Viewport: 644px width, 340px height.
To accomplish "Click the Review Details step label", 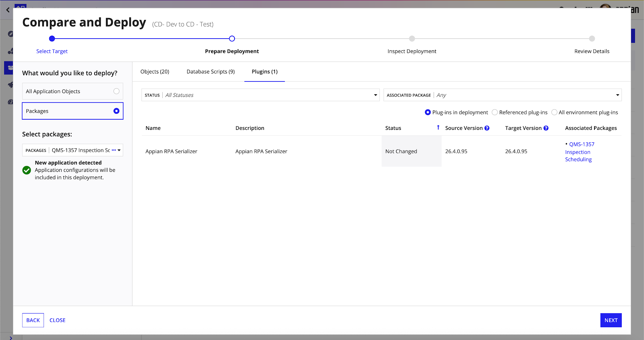I will (592, 51).
